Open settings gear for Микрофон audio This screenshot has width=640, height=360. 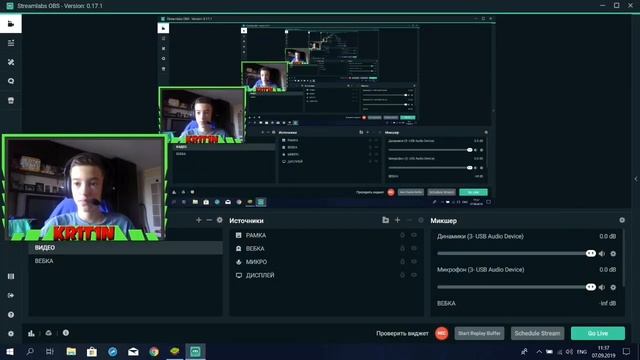click(613, 287)
